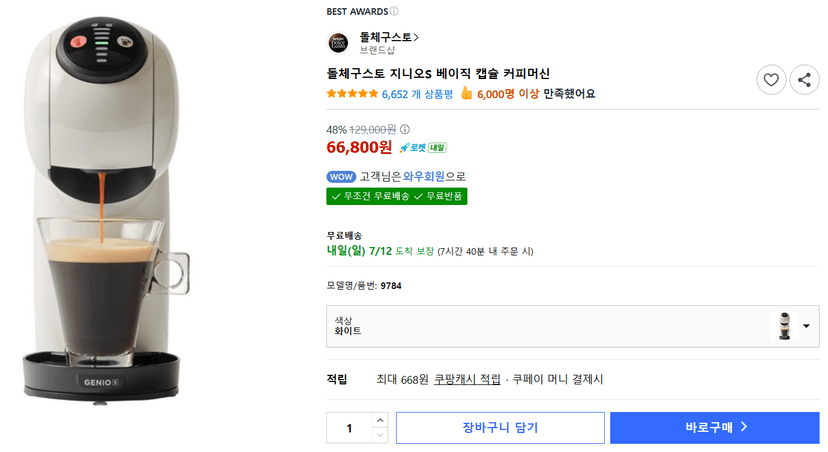This screenshot has width=828, height=452.
Task: Click the Dolce Gusto brand logo
Action: coord(338,43)
